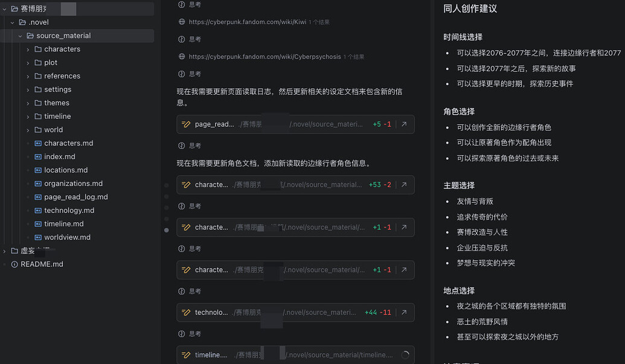This screenshot has height=364, width=625.
Task: Click the '赛博改造与人性' bullet
Action: pyautogui.click(x=482, y=232)
